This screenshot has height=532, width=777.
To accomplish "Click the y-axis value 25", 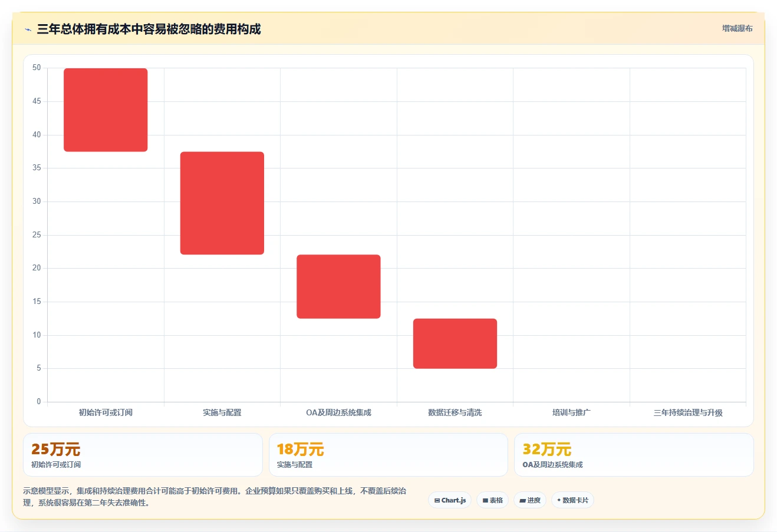I will tap(37, 235).
